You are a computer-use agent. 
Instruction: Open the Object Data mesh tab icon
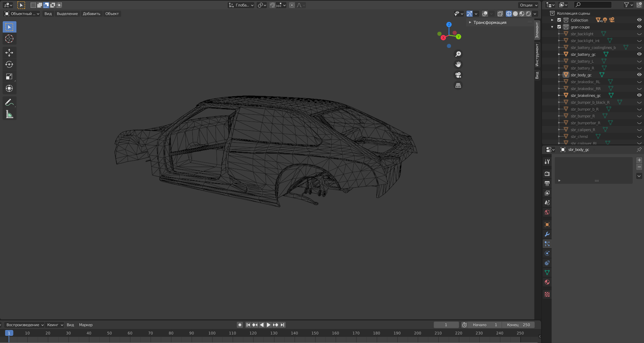547,272
